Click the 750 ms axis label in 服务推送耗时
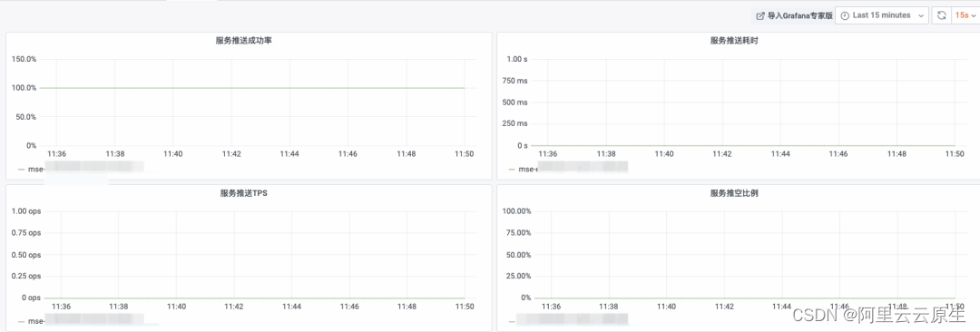 click(515, 81)
